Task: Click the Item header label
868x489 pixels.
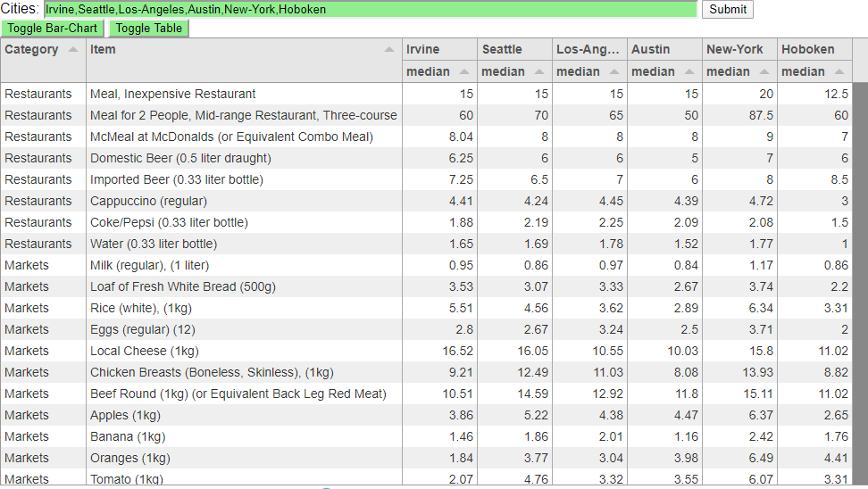Action: 103,49
